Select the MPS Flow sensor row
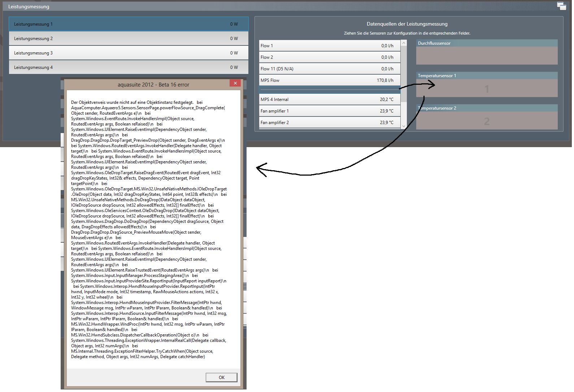The image size is (574, 392). coord(330,80)
